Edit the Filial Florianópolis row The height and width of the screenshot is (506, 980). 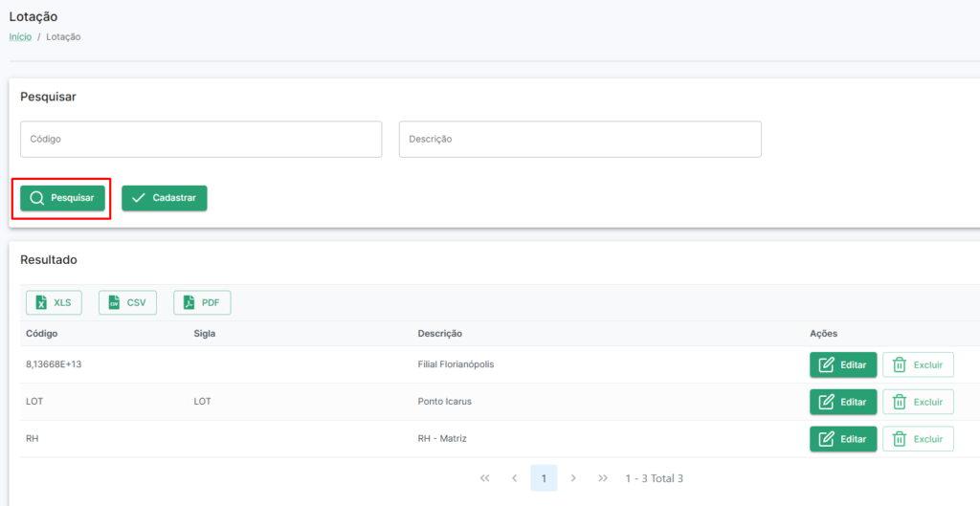point(843,364)
